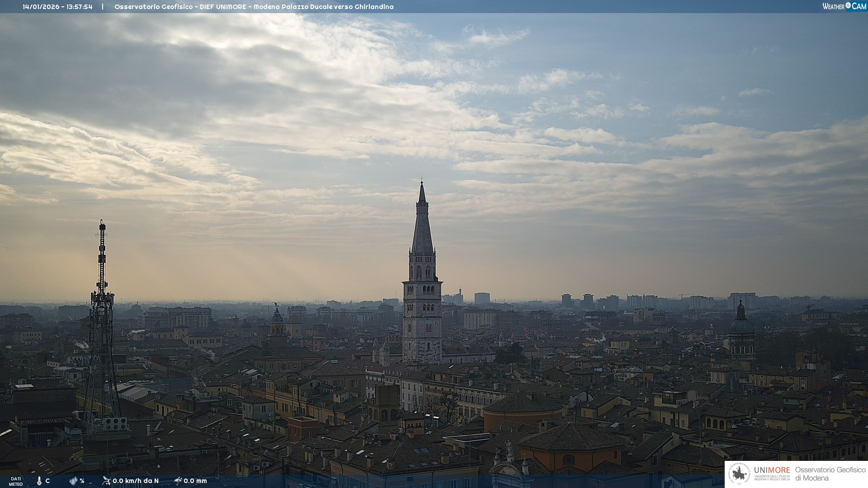868x488 pixels.
Task: Click the humidity percent symbol
Action: point(82,481)
